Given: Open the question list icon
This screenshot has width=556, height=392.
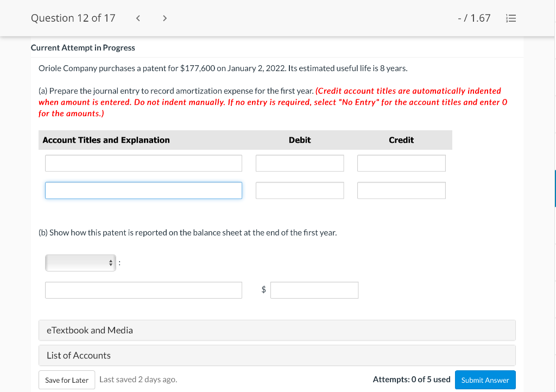Looking at the screenshot, I should point(510,18).
